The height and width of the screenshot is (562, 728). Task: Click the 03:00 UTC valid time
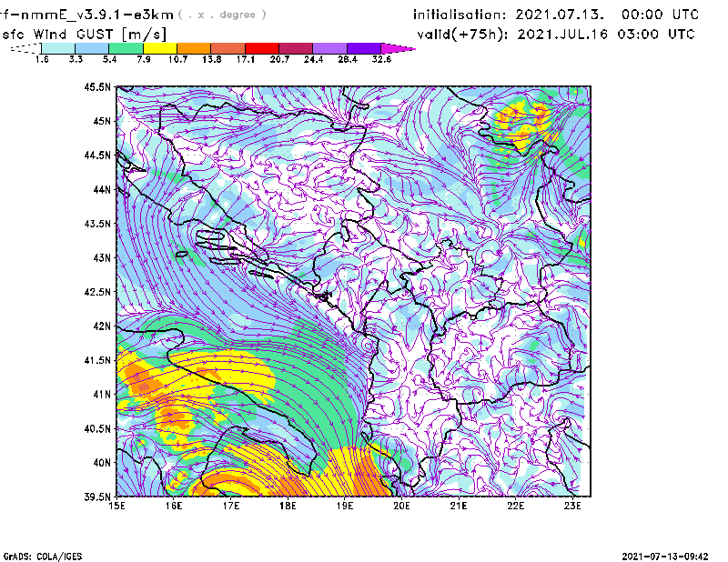656,35
